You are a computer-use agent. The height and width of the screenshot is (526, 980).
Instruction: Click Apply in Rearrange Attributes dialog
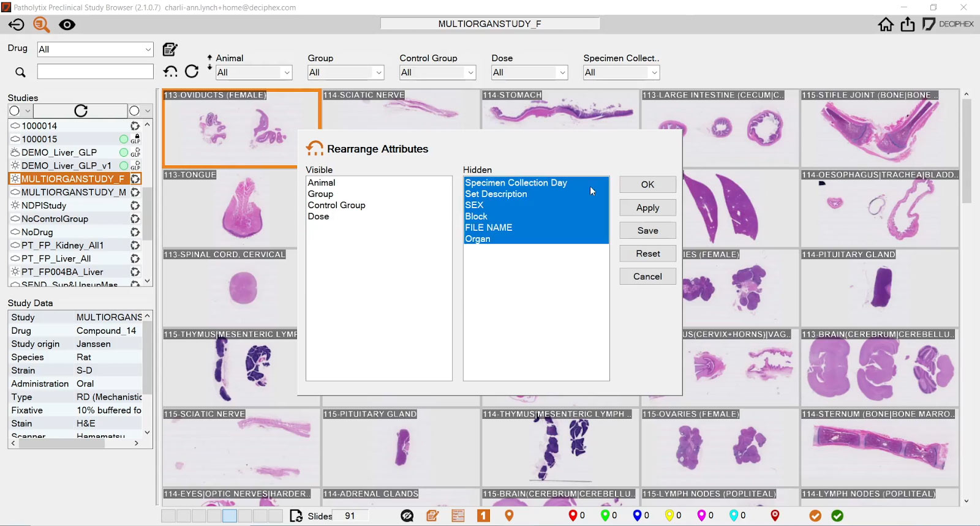click(647, 208)
